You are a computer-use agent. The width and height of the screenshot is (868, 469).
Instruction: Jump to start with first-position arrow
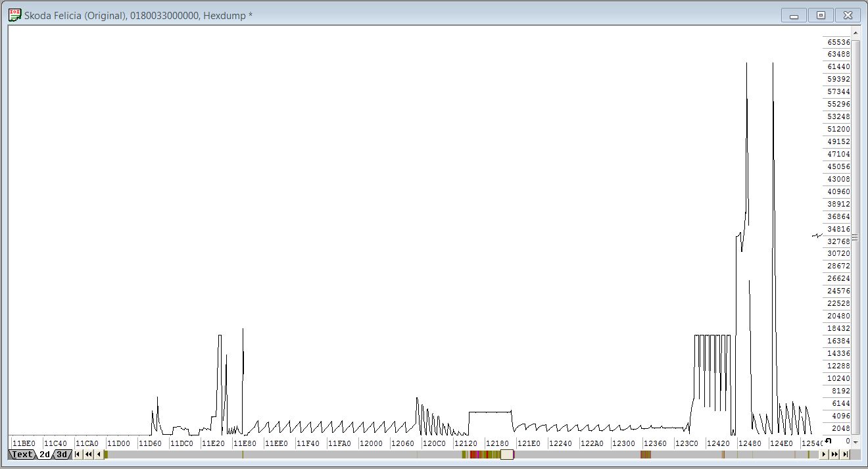(x=78, y=455)
